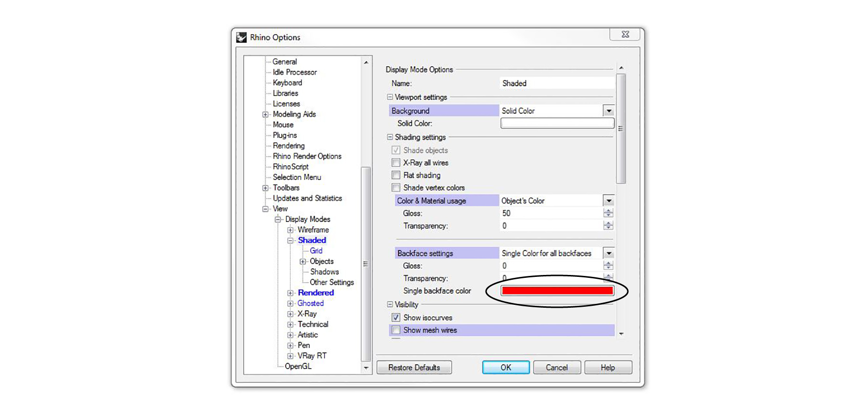Expand the Technical display mode node
The image size is (868, 410).
click(x=290, y=325)
